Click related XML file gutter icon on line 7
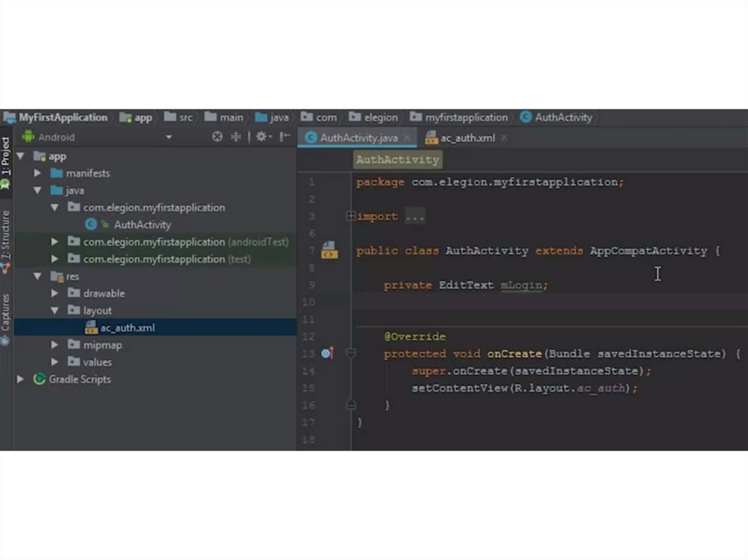Viewport: 748px width, 560px height. pos(329,250)
